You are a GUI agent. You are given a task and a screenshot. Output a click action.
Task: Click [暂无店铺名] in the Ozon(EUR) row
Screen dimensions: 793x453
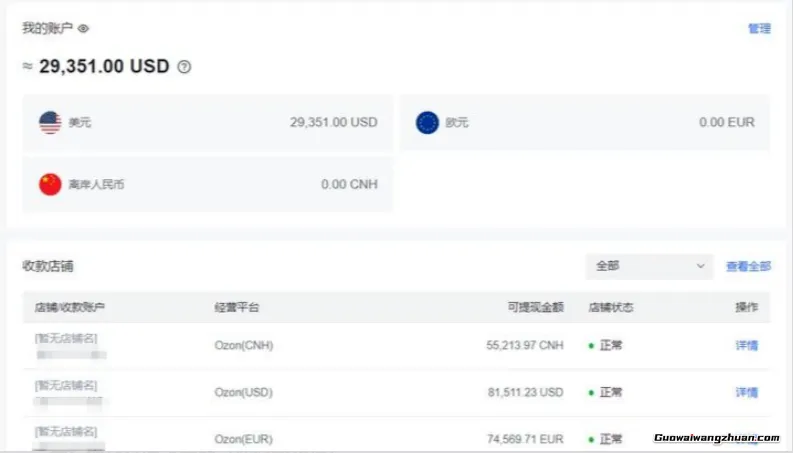pyautogui.click(x=66, y=432)
